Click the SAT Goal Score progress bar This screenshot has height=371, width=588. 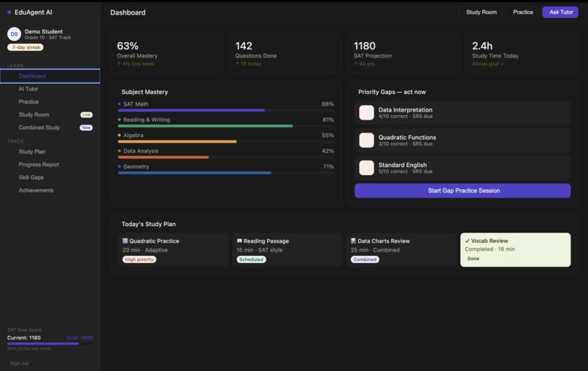[50, 343]
